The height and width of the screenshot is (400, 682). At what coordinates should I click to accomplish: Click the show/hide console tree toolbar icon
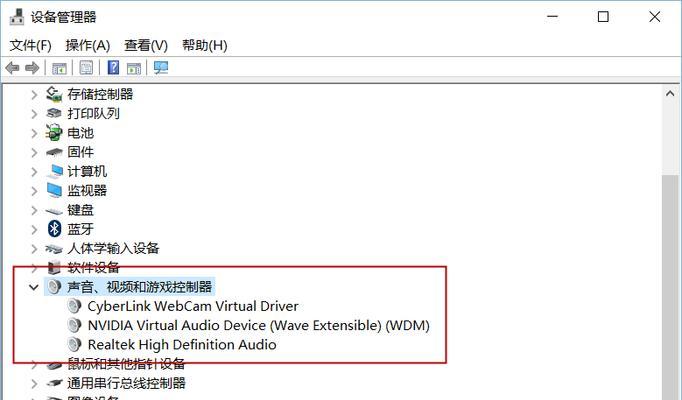[x=59, y=68]
